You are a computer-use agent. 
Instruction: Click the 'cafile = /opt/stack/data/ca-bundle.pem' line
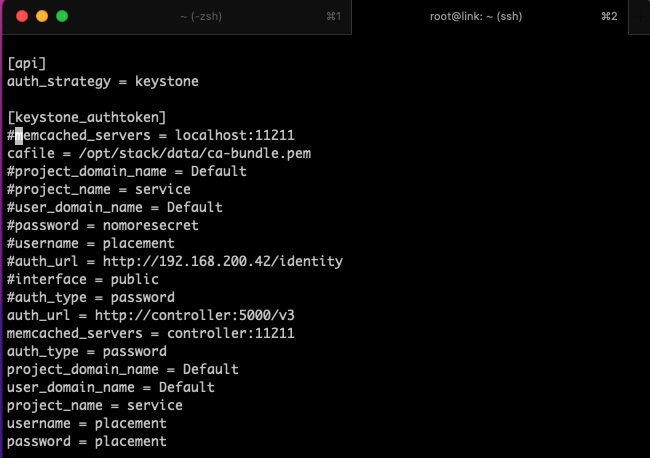(159, 153)
